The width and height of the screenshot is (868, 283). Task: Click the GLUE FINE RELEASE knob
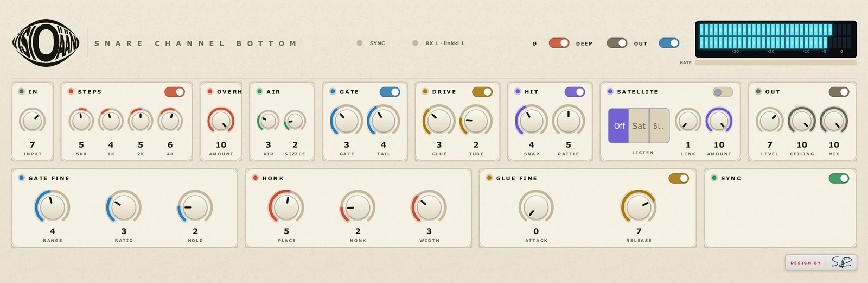(x=639, y=207)
